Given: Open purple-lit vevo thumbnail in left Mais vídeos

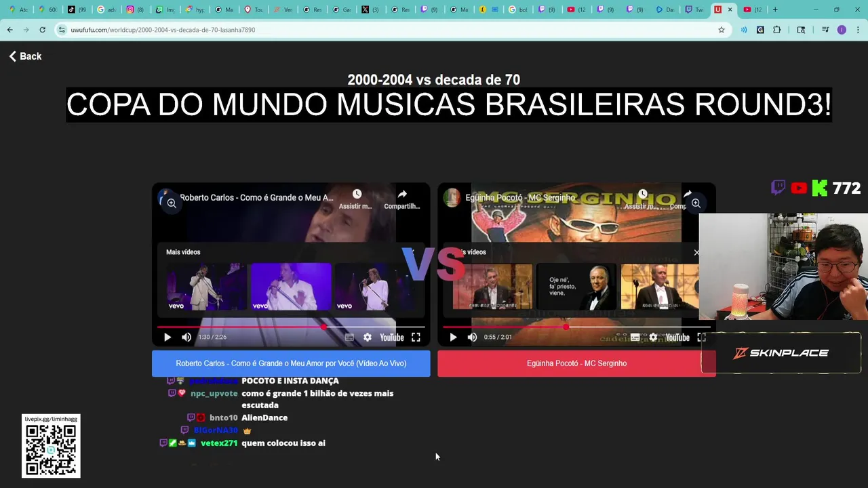Looking at the screenshot, I should click(x=291, y=287).
